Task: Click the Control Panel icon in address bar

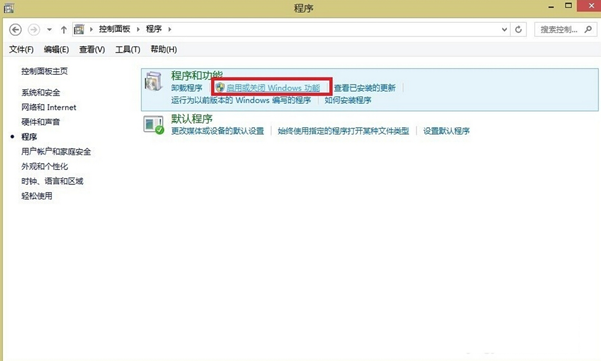Action: 79,29
